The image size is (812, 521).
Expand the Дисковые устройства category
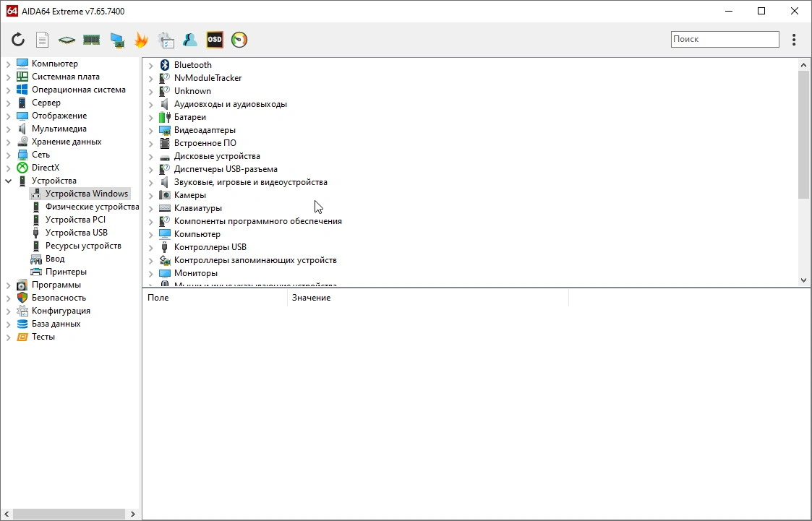150,156
